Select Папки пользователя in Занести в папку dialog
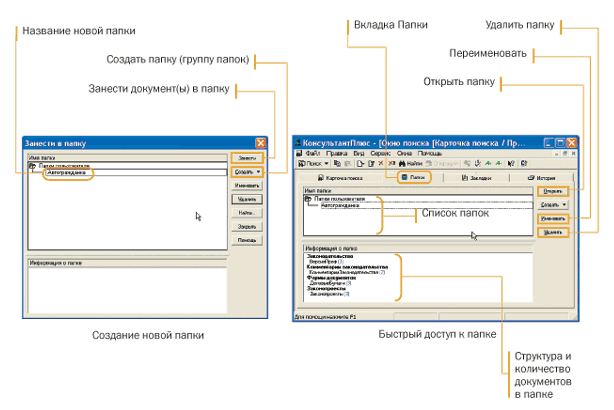The image size is (614, 410). click(64, 166)
